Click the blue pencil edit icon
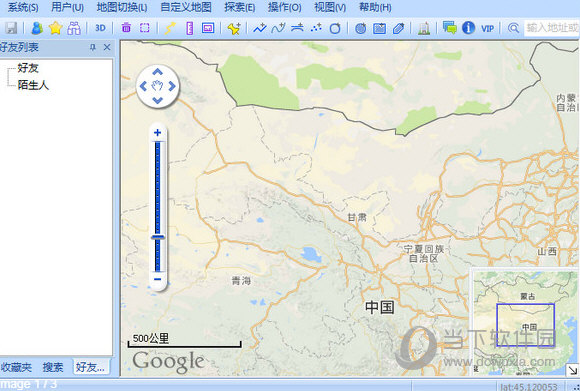This screenshot has height=391, width=580. pyautogui.click(x=398, y=28)
